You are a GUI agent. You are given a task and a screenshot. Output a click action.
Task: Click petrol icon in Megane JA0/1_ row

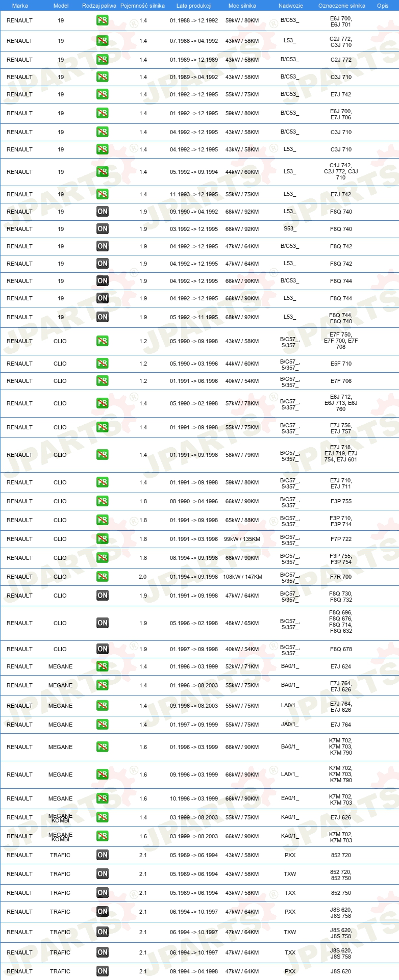103,725
